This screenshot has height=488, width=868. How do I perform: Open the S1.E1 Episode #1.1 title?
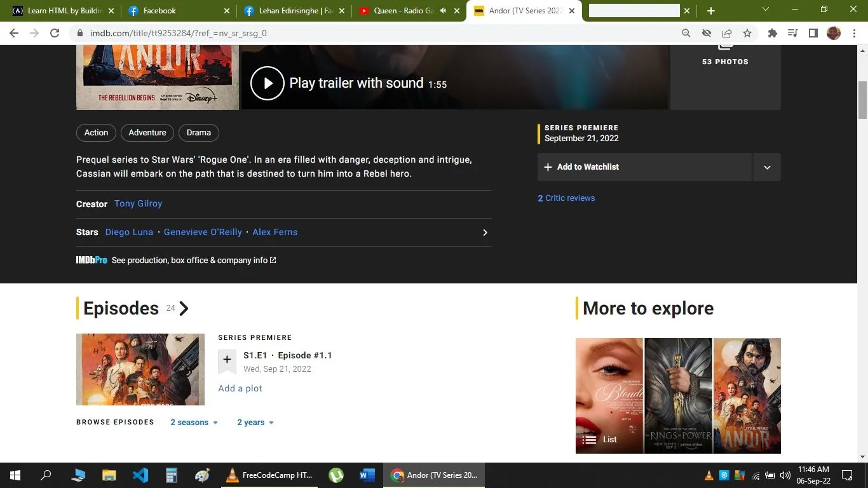pyautogui.click(x=288, y=356)
